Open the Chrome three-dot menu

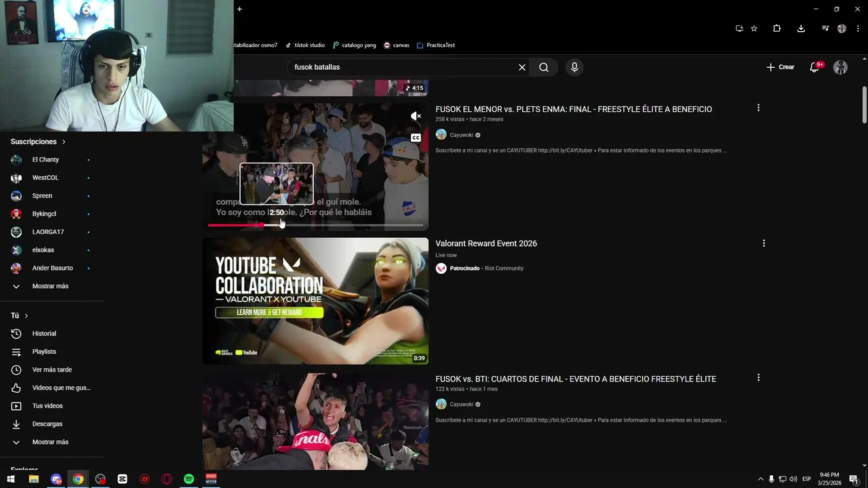(857, 28)
